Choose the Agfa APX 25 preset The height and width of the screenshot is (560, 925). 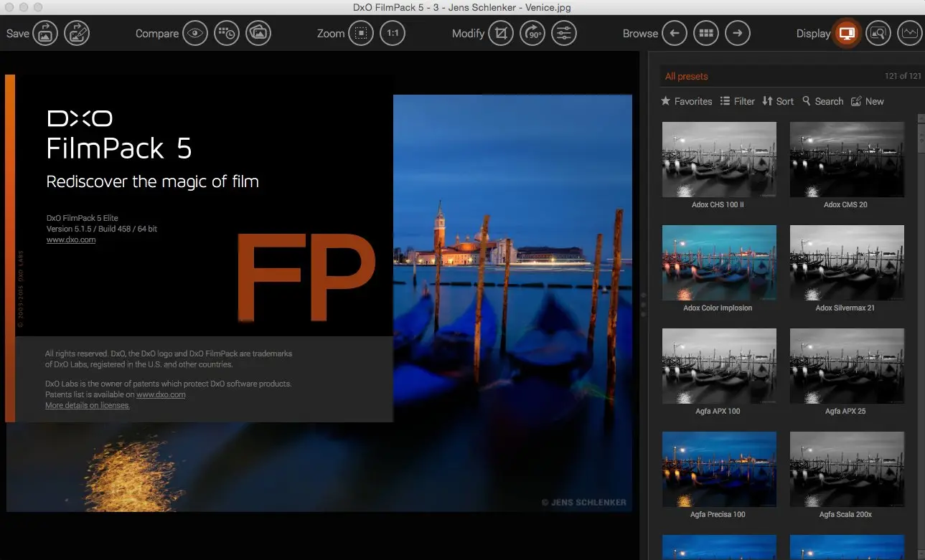847,366
